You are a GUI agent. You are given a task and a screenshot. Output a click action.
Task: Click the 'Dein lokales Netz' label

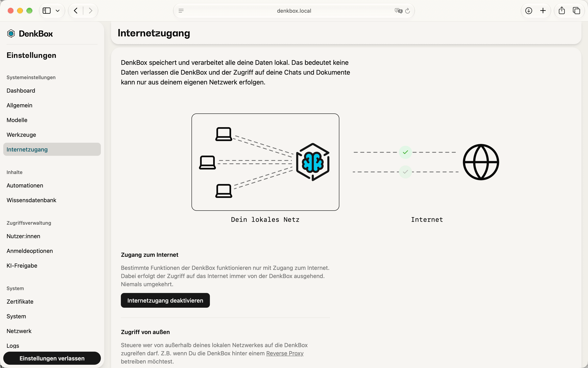tap(265, 220)
